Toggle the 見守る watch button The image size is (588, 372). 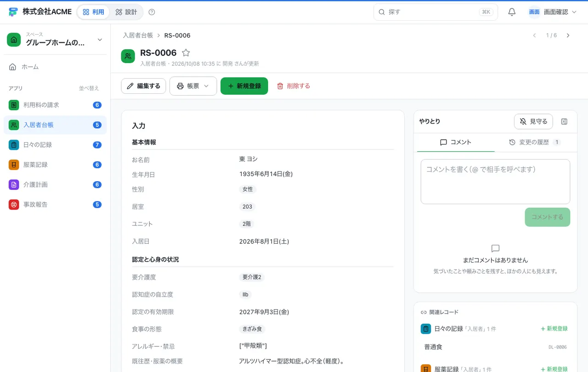[x=533, y=121]
